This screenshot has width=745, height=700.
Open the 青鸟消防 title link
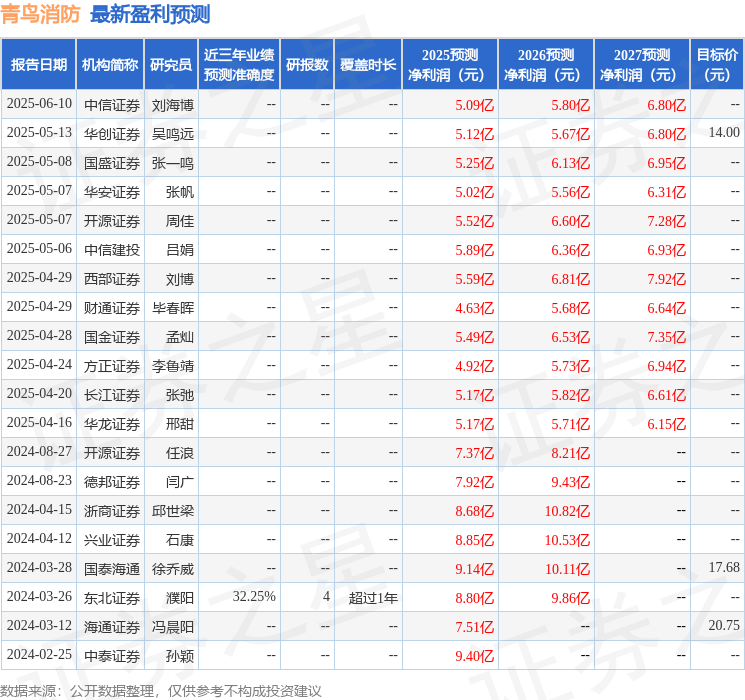(40, 14)
